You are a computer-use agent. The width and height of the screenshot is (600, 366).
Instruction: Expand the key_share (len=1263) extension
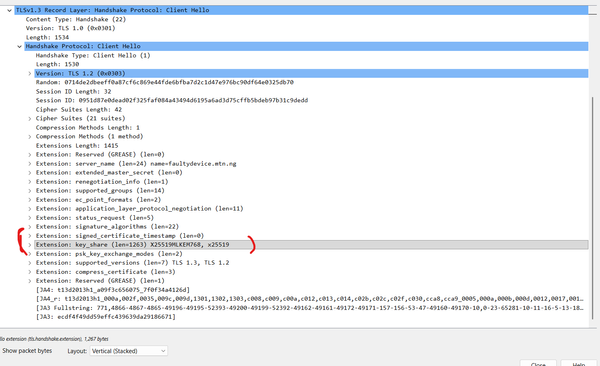[x=29, y=245]
